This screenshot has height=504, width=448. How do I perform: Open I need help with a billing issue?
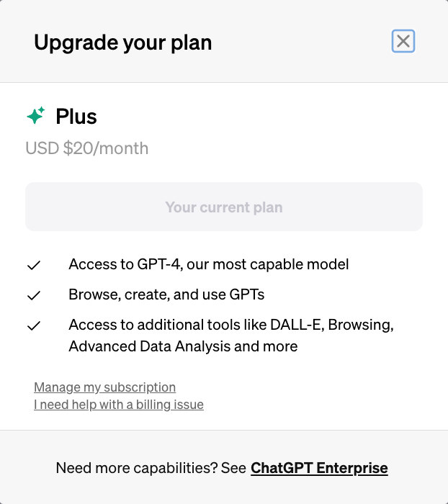pos(119,405)
